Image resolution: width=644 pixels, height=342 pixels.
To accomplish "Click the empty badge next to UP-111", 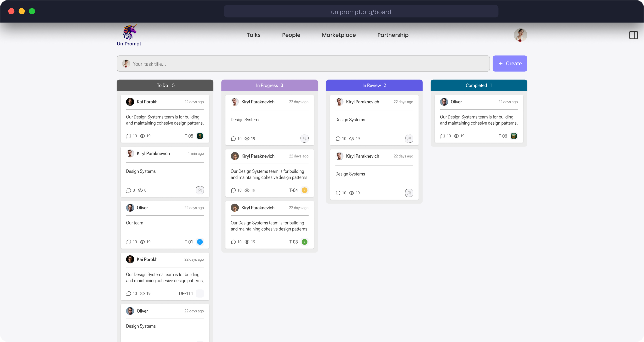I will pyautogui.click(x=200, y=293).
